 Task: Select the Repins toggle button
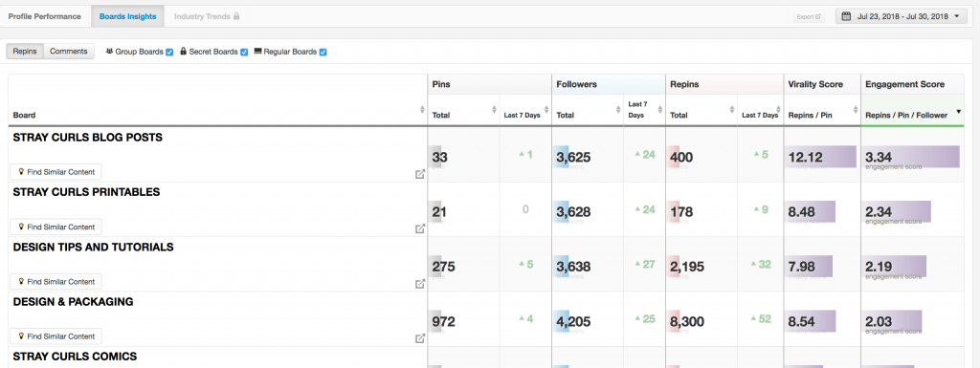[25, 52]
